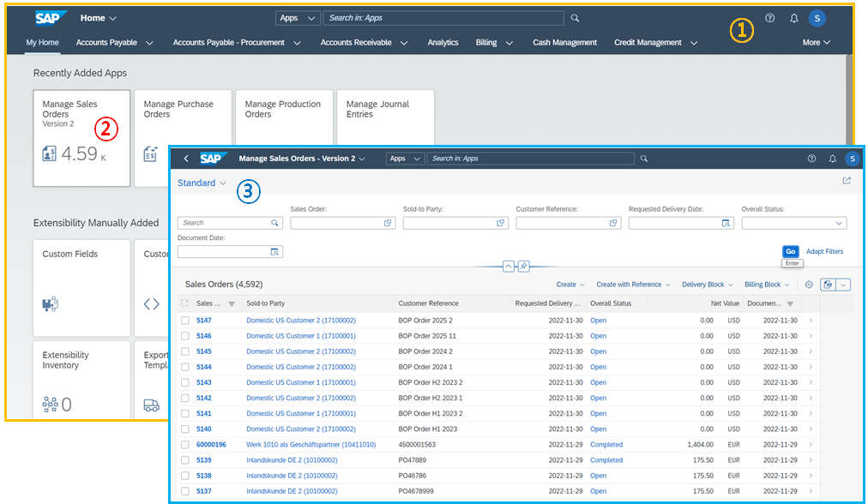Expand Accounts Payable menu chevron
This screenshot has height=504, width=868.
(149, 43)
